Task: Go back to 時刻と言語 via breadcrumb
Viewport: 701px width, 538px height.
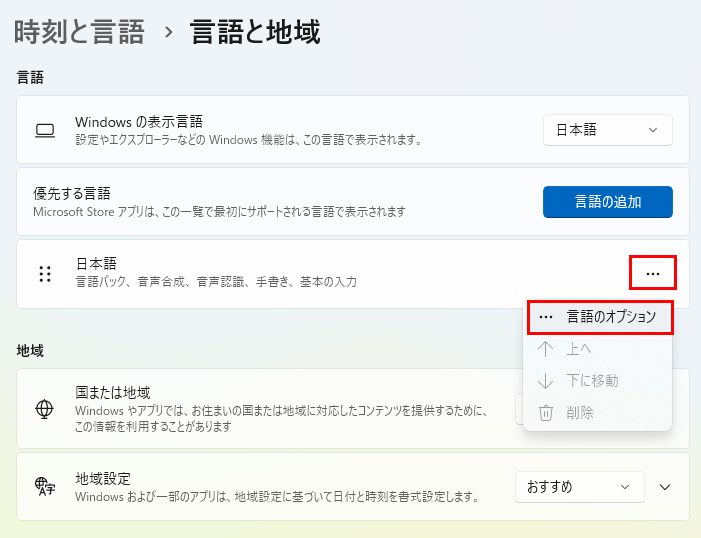Action: click(x=79, y=32)
